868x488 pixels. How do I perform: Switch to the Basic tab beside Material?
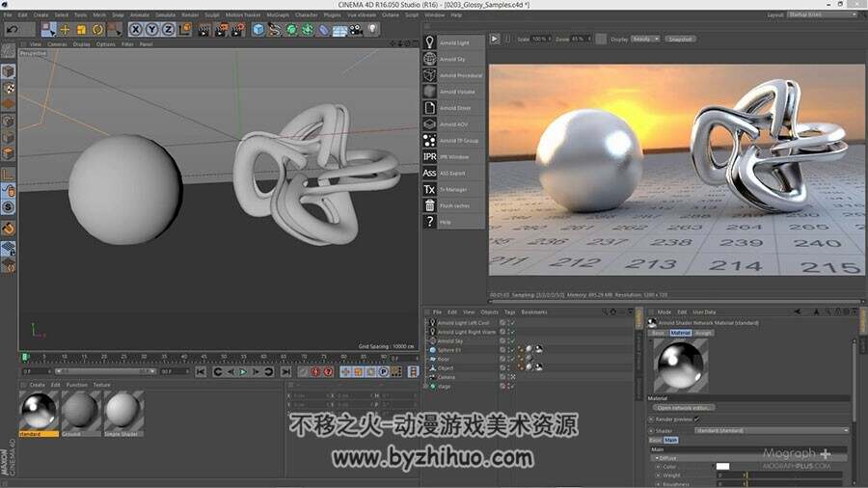tap(659, 333)
